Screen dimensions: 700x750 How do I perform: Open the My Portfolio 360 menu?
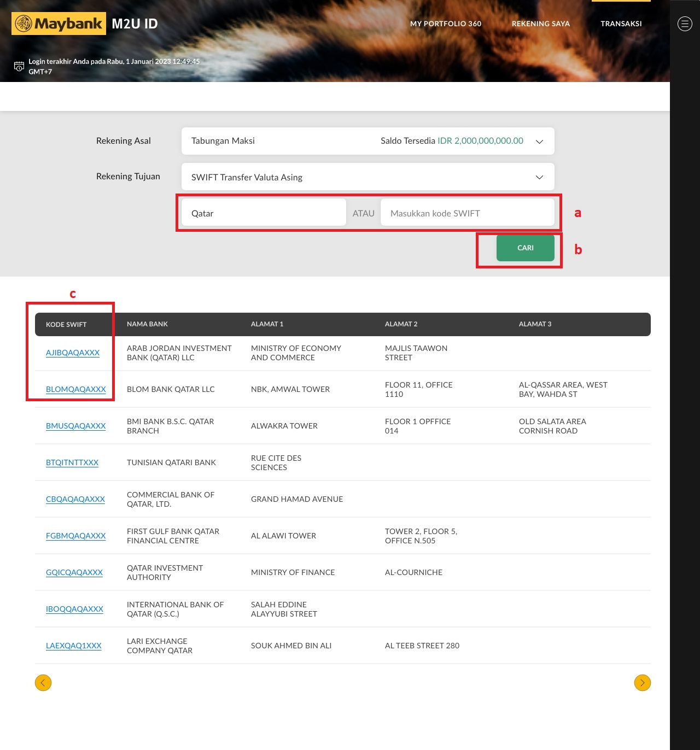[446, 24]
